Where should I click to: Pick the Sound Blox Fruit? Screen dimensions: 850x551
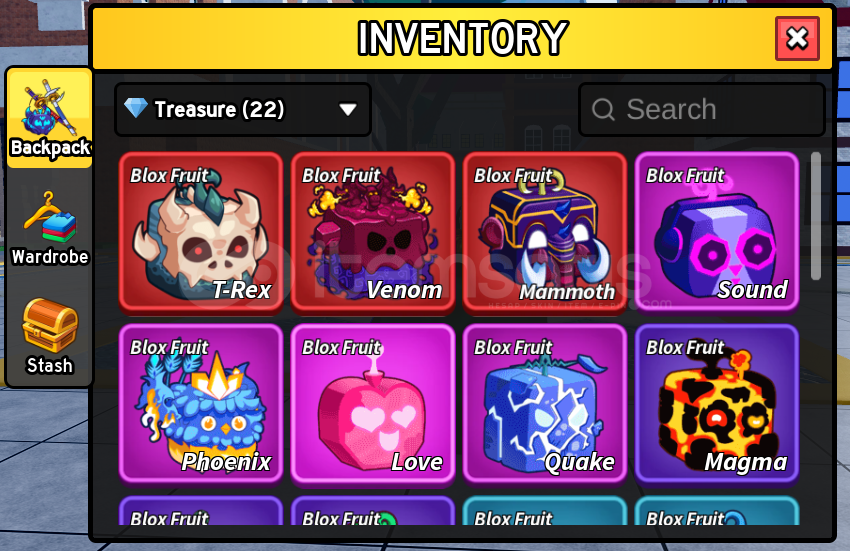click(x=717, y=233)
